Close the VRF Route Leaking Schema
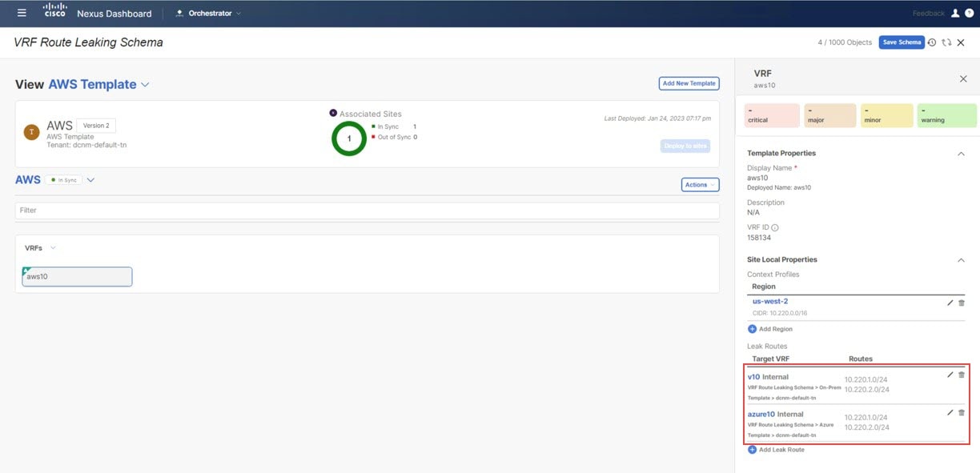 [961, 42]
